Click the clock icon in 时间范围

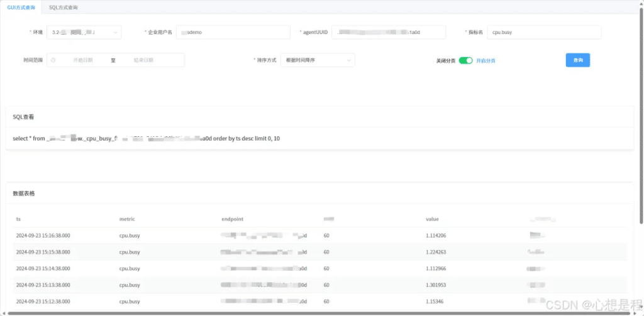click(x=53, y=60)
